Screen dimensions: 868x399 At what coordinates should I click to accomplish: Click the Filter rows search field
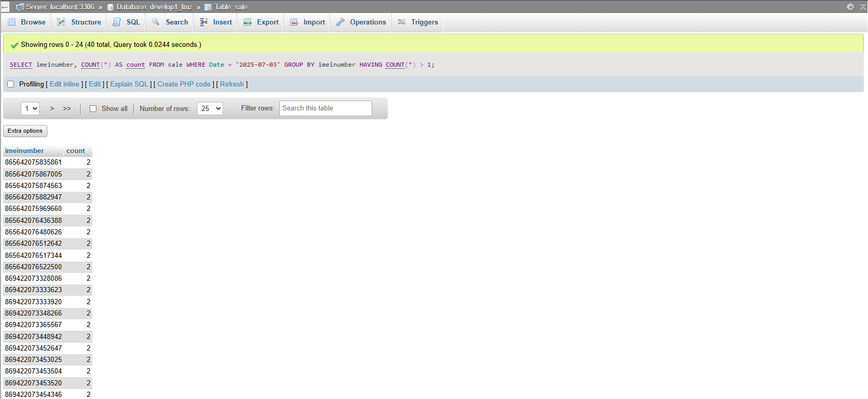pos(325,108)
